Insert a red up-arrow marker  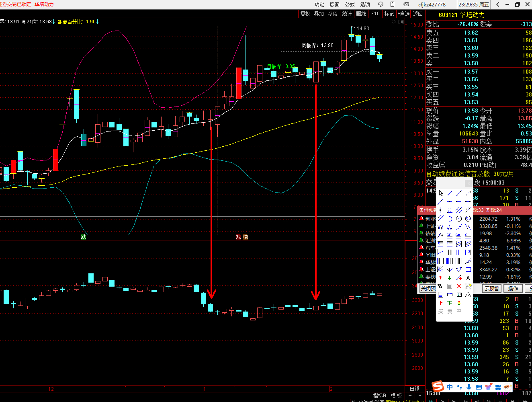point(440,278)
